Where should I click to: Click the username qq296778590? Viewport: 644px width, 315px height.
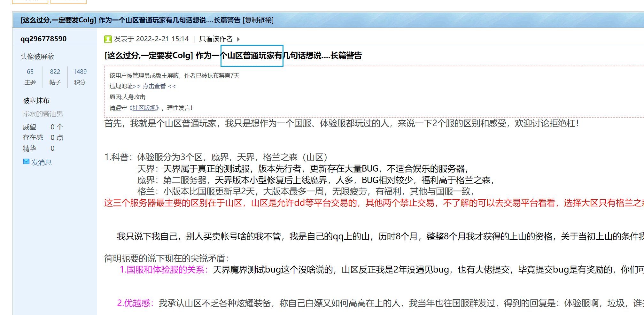click(x=44, y=39)
